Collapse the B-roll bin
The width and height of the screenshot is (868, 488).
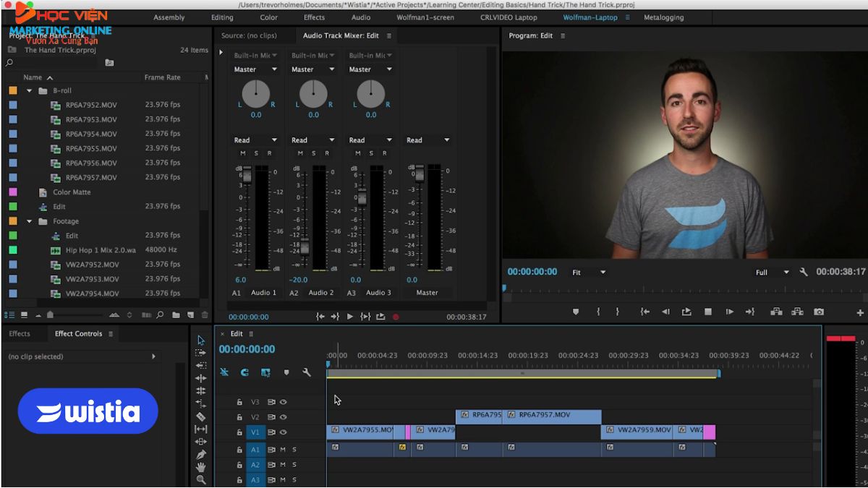click(30, 90)
